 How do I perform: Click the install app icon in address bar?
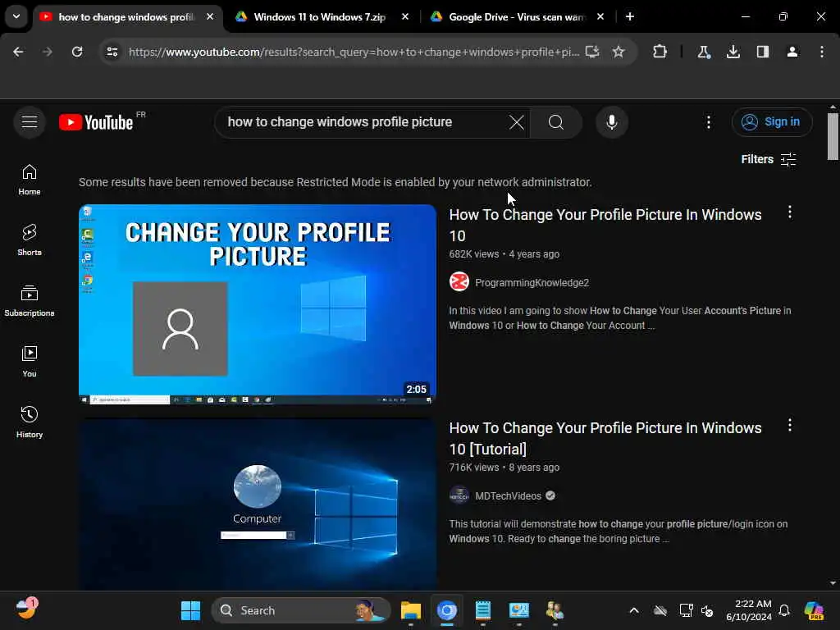click(x=592, y=52)
